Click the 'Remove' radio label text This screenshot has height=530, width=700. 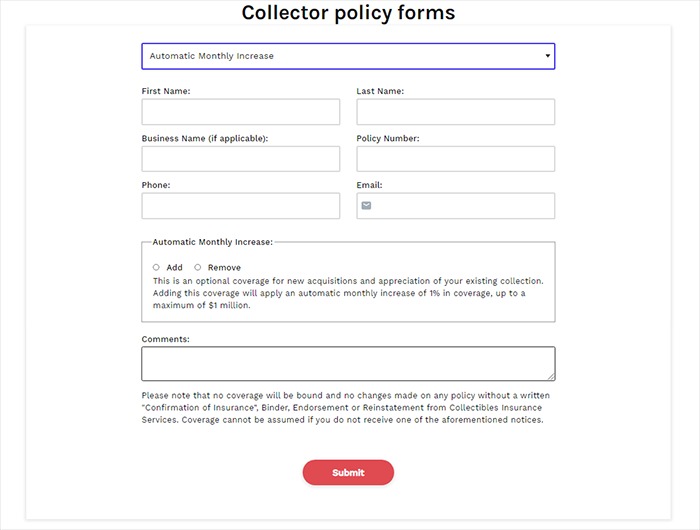(224, 267)
